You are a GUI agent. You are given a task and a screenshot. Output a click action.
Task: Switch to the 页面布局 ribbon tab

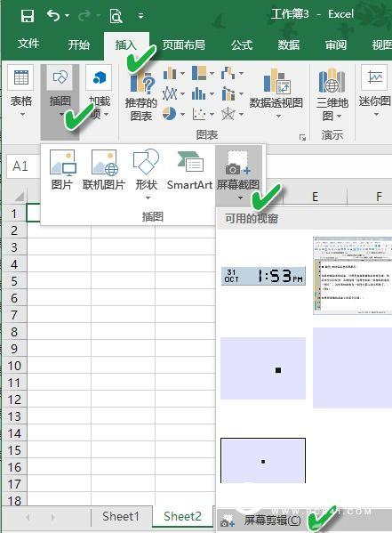click(183, 44)
